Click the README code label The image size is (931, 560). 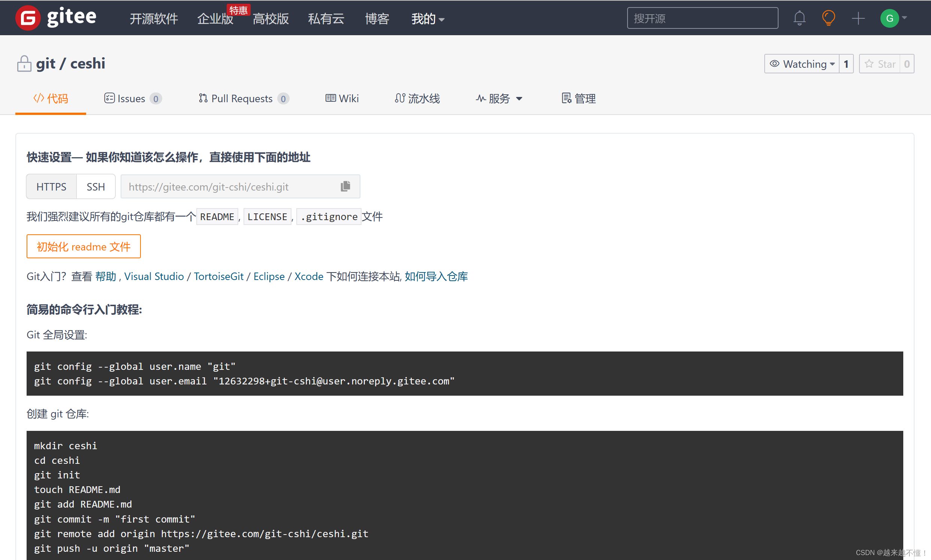[x=217, y=217]
